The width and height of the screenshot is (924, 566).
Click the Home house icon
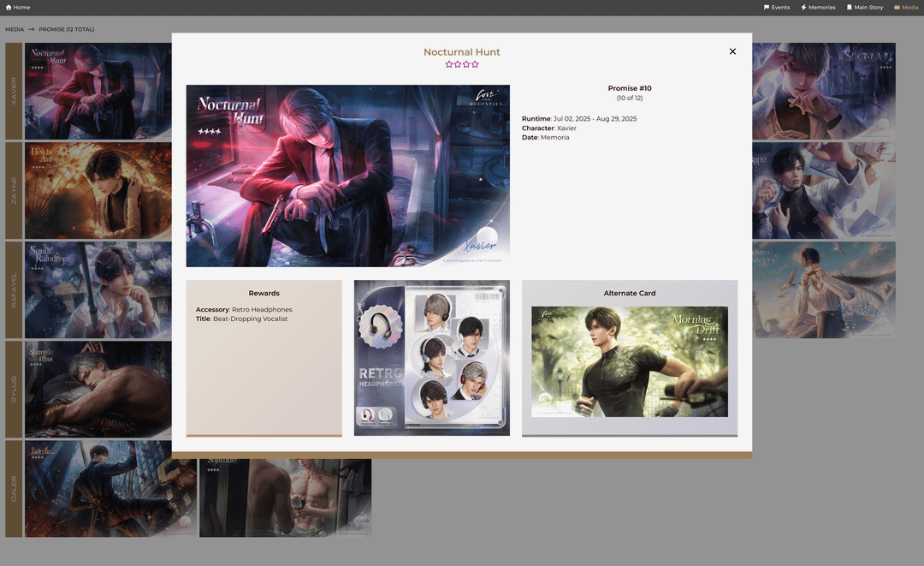click(x=9, y=7)
